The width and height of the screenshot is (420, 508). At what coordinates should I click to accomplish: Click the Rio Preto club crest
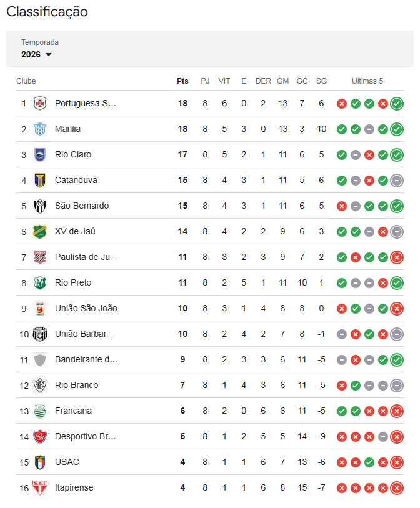(x=40, y=282)
